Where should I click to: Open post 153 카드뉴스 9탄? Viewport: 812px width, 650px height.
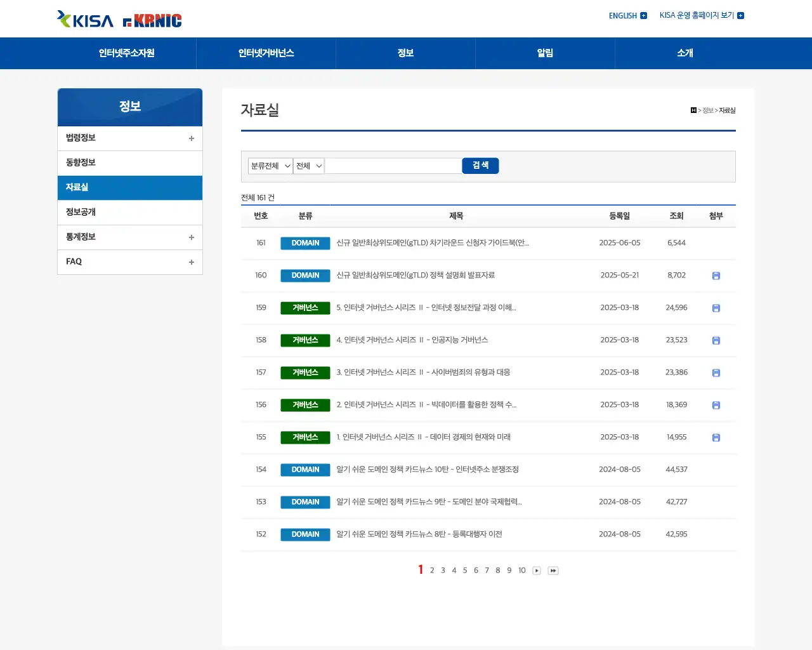click(429, 502)
